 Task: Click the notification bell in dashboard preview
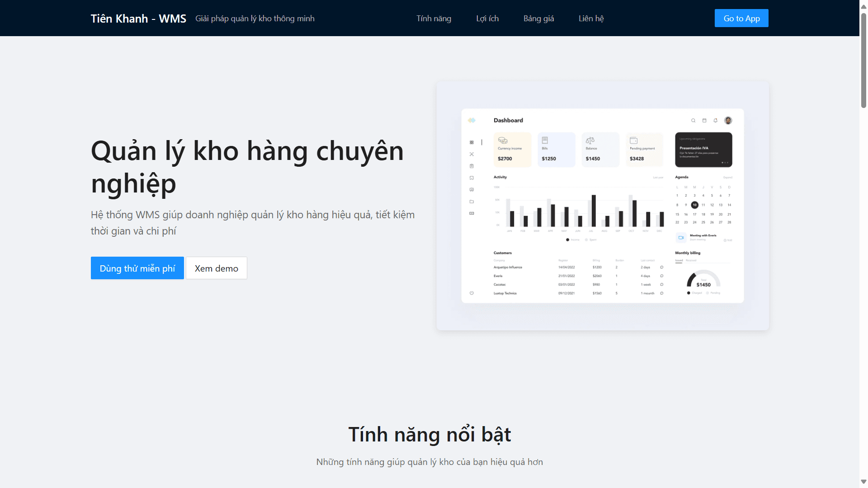coord(715,121)
